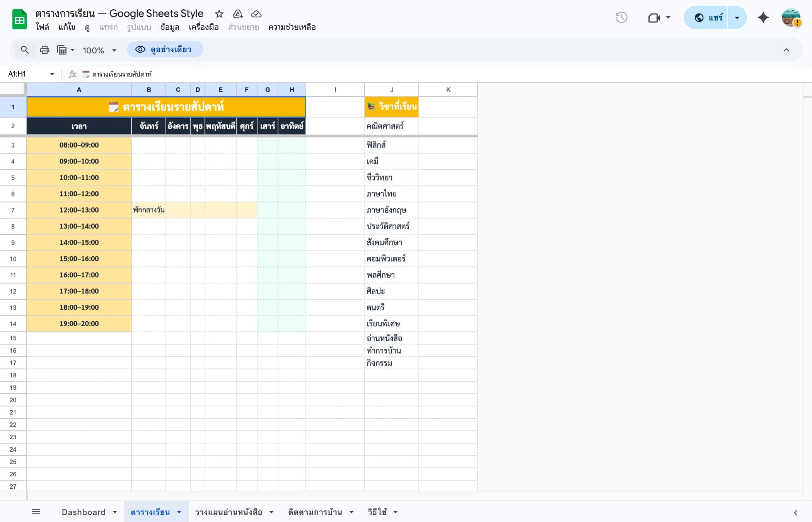Open the แทรก menu
Viewport: 812px width, 522px height.
click(x=108, y=27)
